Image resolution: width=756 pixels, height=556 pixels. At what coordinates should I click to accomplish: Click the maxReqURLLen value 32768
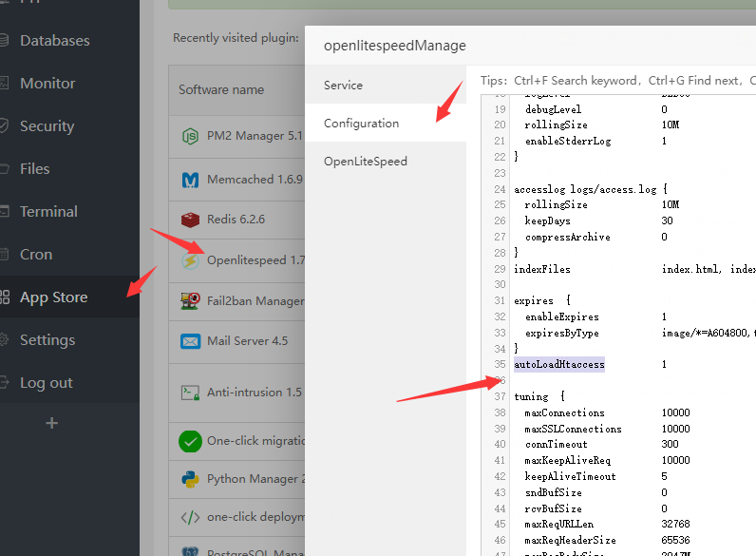click(675, 524)
